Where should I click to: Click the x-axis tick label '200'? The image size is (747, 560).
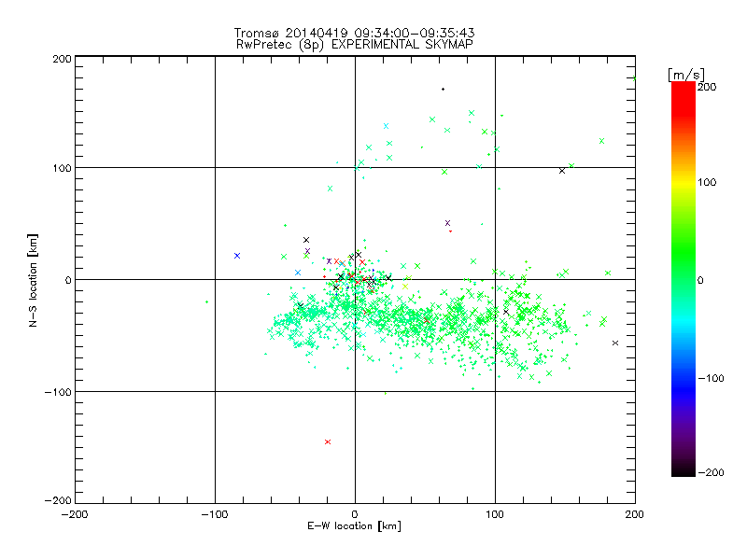635,514
